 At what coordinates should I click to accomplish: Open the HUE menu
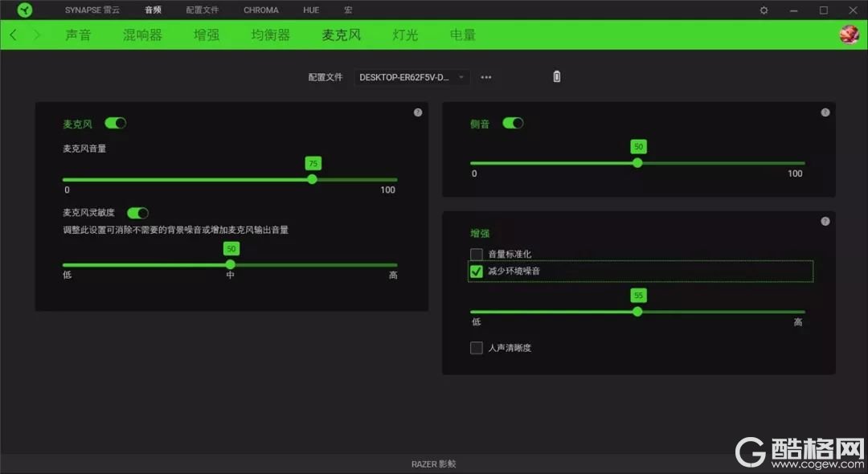[311, 10]
